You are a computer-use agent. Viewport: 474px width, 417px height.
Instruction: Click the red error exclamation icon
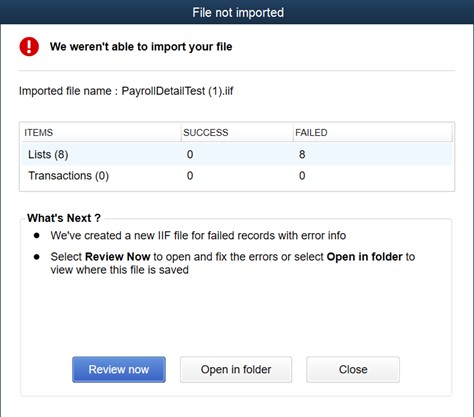pos(29,46)
